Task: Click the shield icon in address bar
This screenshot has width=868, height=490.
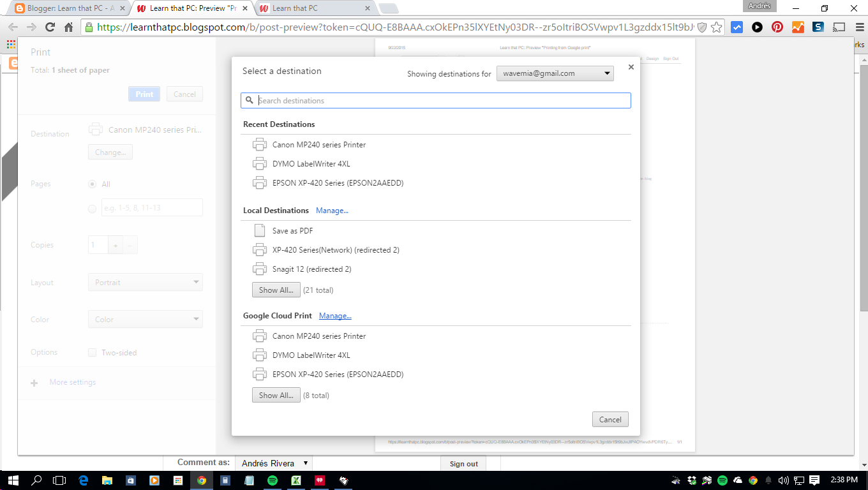Action: [x=702, y=27]
